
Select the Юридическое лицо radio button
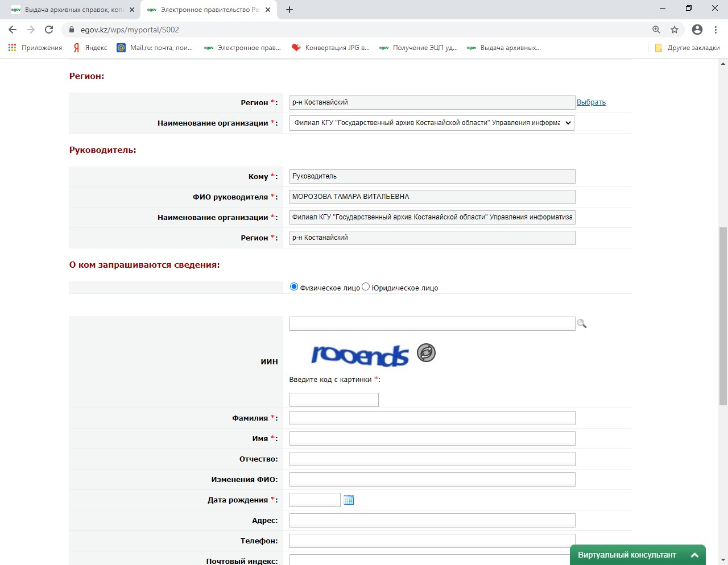[366, 286]
